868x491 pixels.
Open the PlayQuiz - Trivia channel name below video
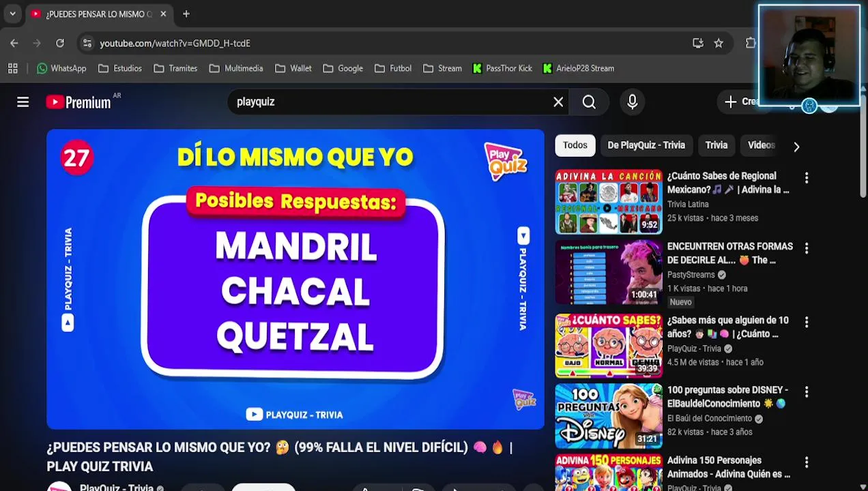[117, 487]
